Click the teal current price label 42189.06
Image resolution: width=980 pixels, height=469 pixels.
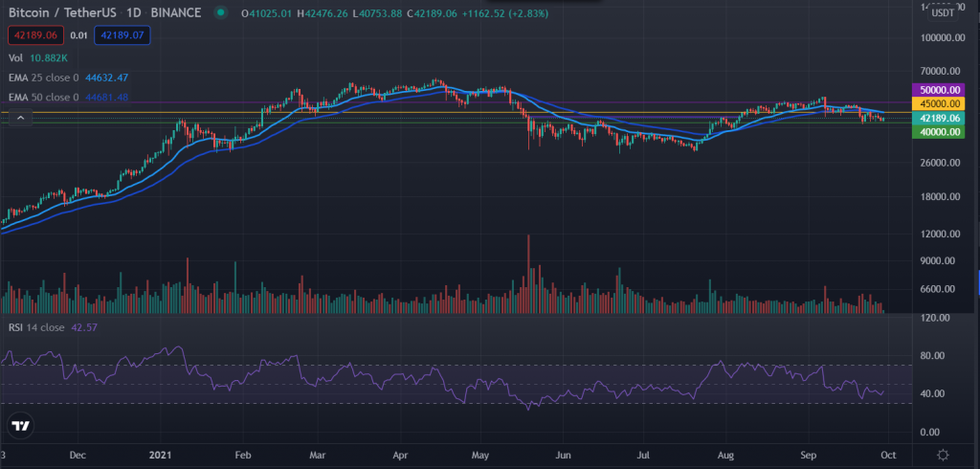(x=938, y=118)
